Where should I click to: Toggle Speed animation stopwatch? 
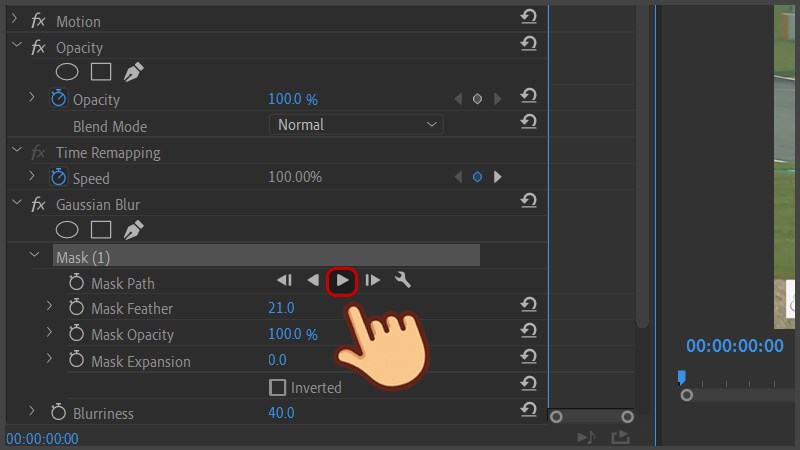(x=58, y=177)
